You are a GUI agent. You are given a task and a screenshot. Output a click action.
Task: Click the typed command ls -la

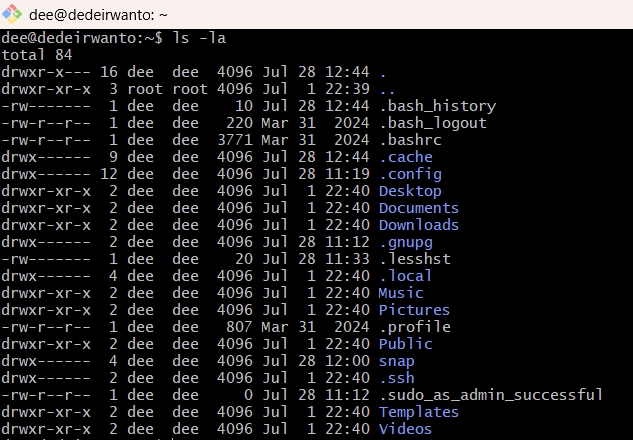199,38
